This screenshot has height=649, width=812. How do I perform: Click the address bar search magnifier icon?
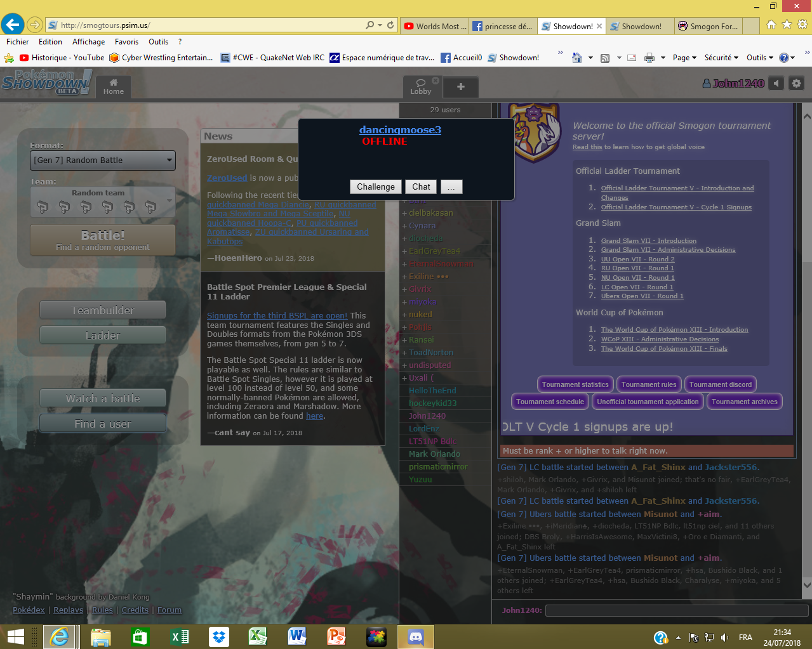pyautogui.click(x=369, y=25)
